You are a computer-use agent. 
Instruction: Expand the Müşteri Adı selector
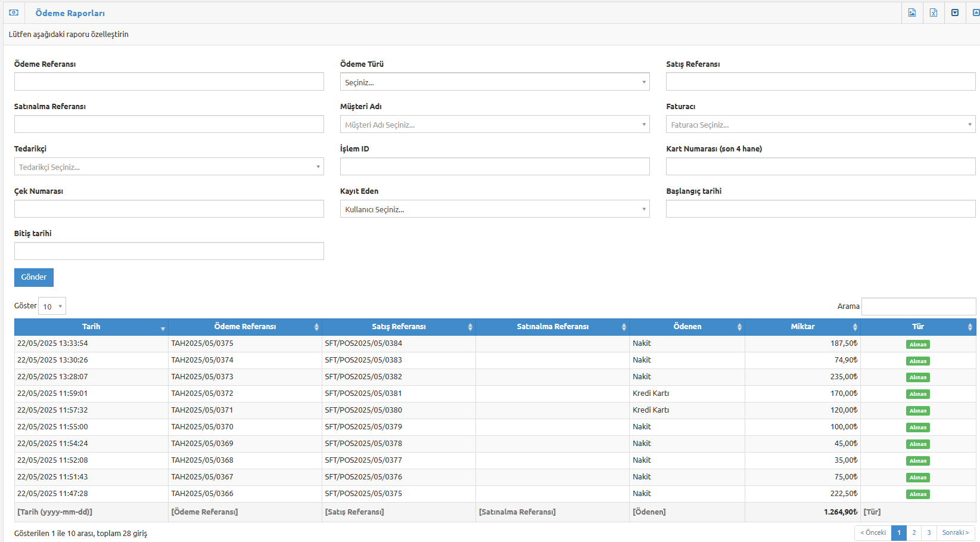[x=494, y=124]
